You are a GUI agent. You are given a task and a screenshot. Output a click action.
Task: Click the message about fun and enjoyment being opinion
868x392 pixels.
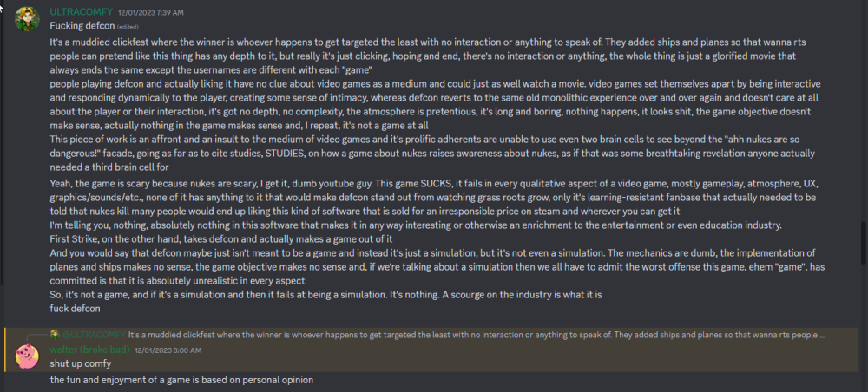point(181,380)
